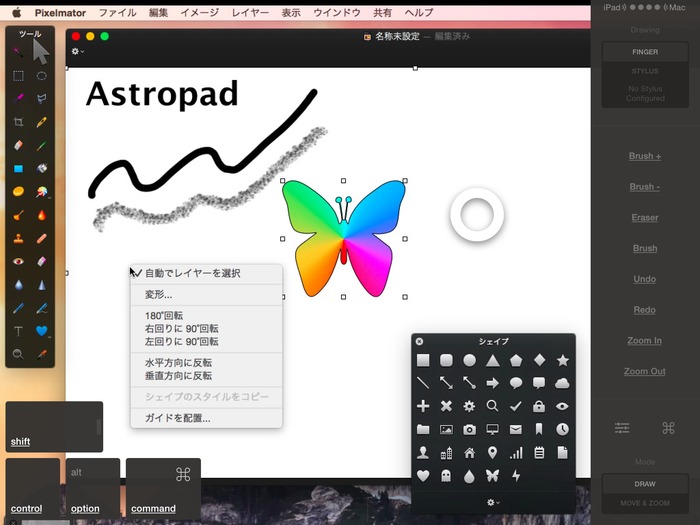Click the Zoom Out shortcut
This screenshot has height=525, width=700.
tap(645, 371)
